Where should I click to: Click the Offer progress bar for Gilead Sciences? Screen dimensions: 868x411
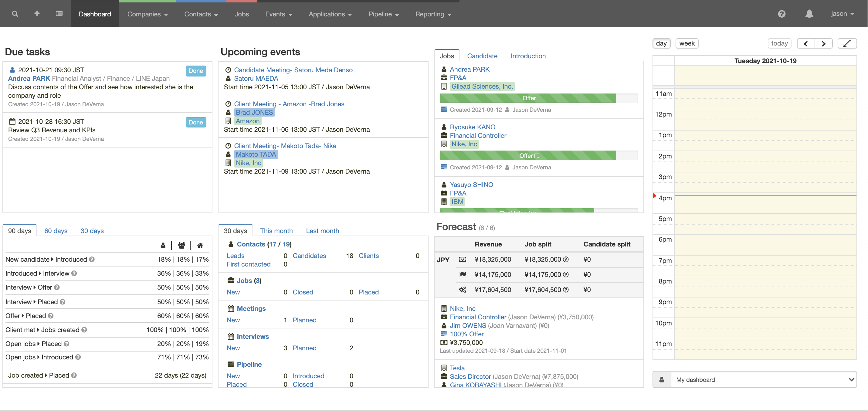point(529,98)
